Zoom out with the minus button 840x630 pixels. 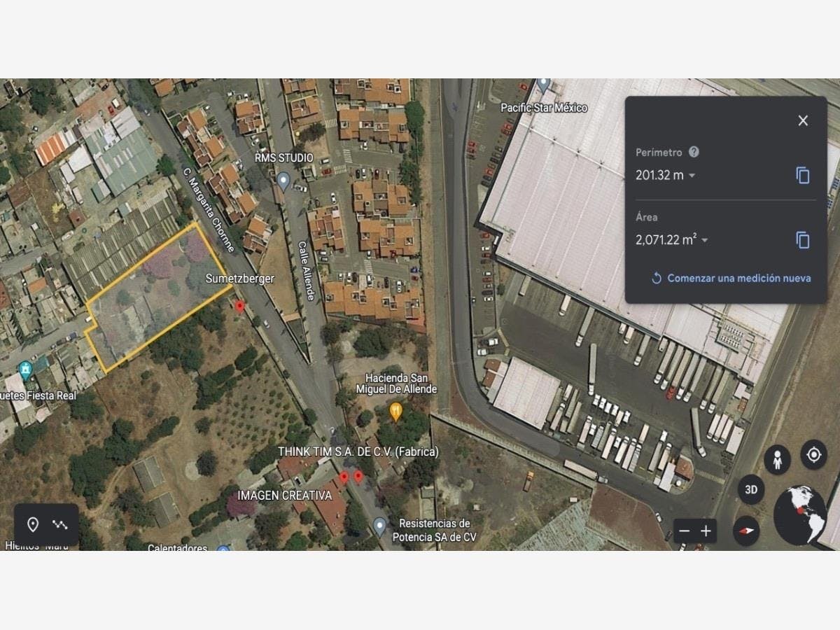684,531
